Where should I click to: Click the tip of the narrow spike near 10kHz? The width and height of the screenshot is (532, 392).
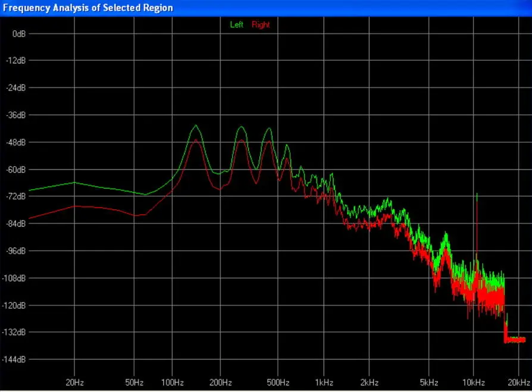477,195
